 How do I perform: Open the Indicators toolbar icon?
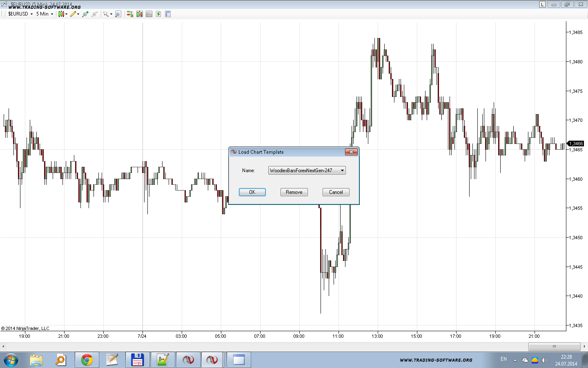(149, 14)
